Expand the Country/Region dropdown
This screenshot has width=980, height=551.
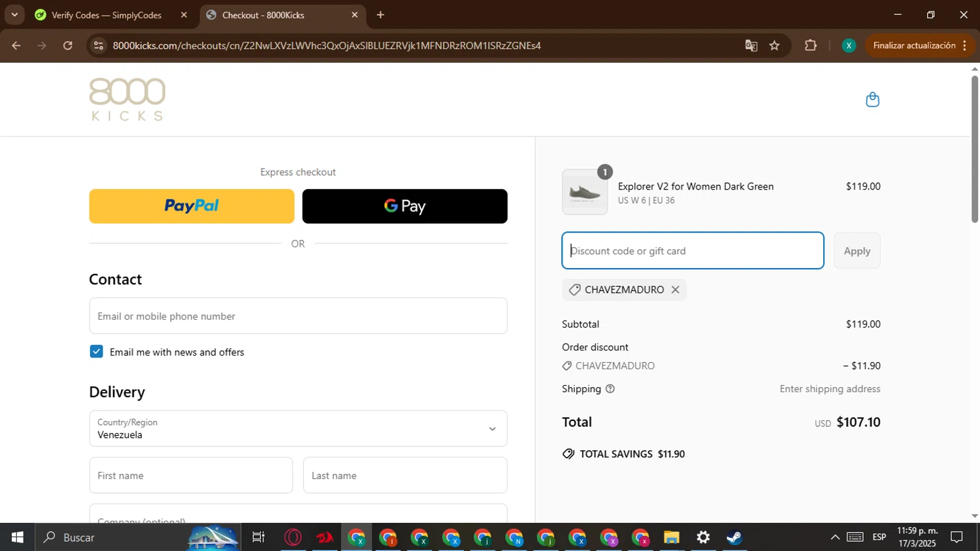pyautogui.click(x=298, y=429)
